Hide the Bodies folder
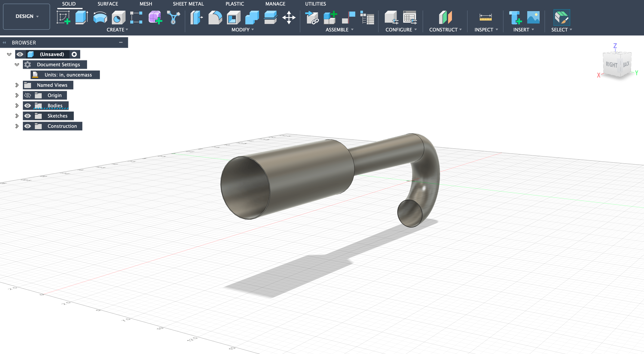Viewport: 644px width, 354px height. [x=28, y=105]
